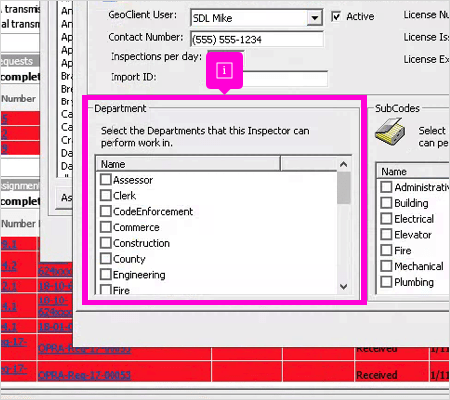Click the Name column header in Department list
The width and height of the screenshot is (450, 400).
coord(188,164)
